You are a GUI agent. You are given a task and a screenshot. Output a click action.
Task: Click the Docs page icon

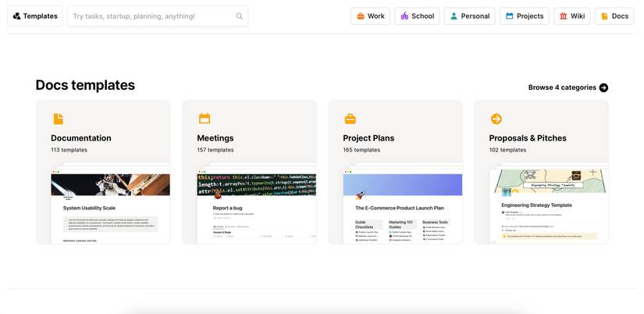click(x=604, y=16)
